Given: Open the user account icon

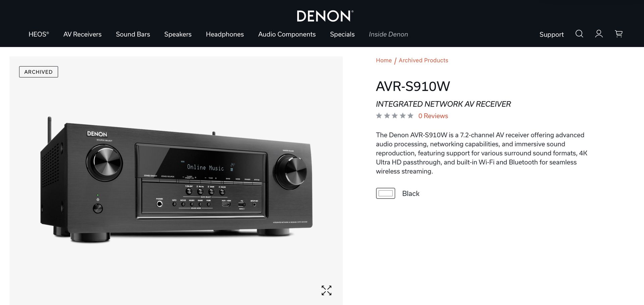Looking at the screenshot, I should [x=599, y=34].
